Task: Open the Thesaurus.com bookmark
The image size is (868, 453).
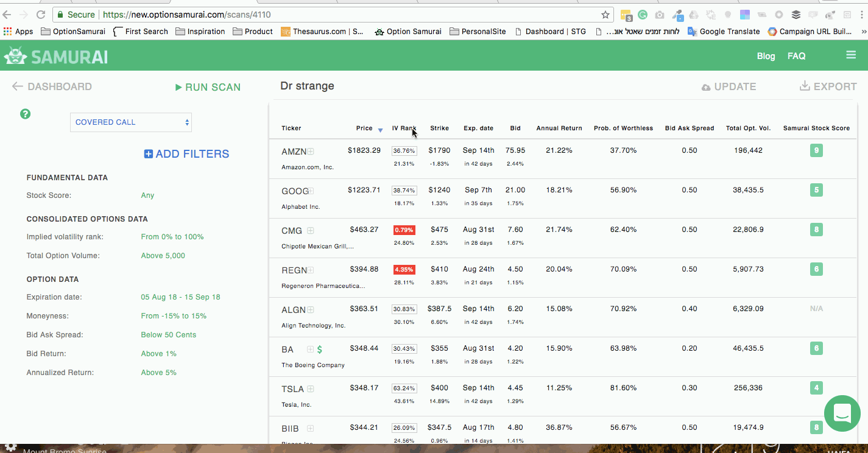Action: [322, 31]
